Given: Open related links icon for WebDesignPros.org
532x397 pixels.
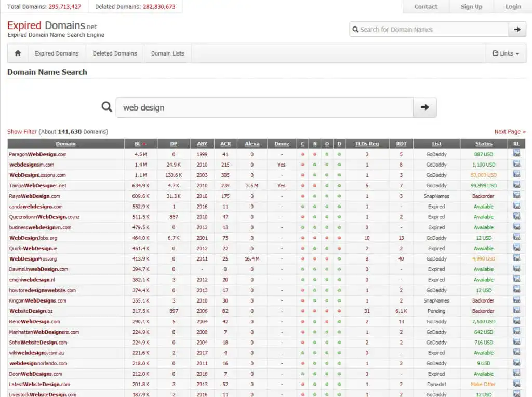Looking at the screenshot, I should pos(516,258).
